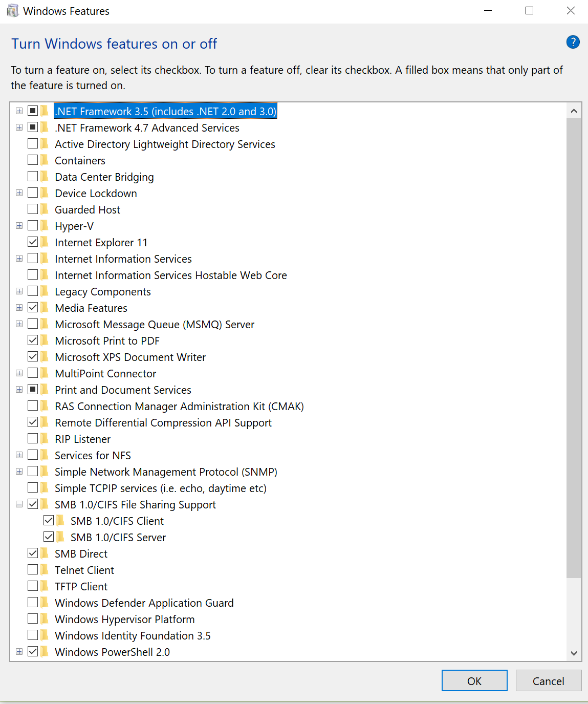
Task: Disable Microsoft Print to PDF checkbox
Action: (33, 340)
